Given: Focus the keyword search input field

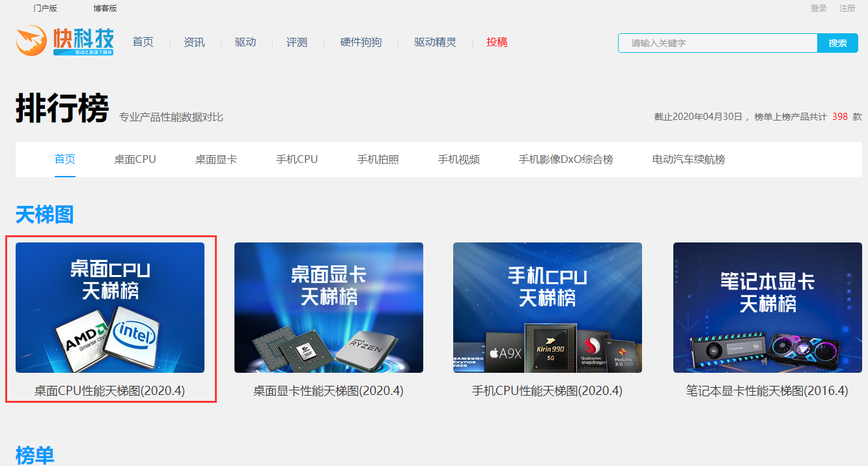Looking at the screenshot, I should pyautogui.click(x=717, y=43).
